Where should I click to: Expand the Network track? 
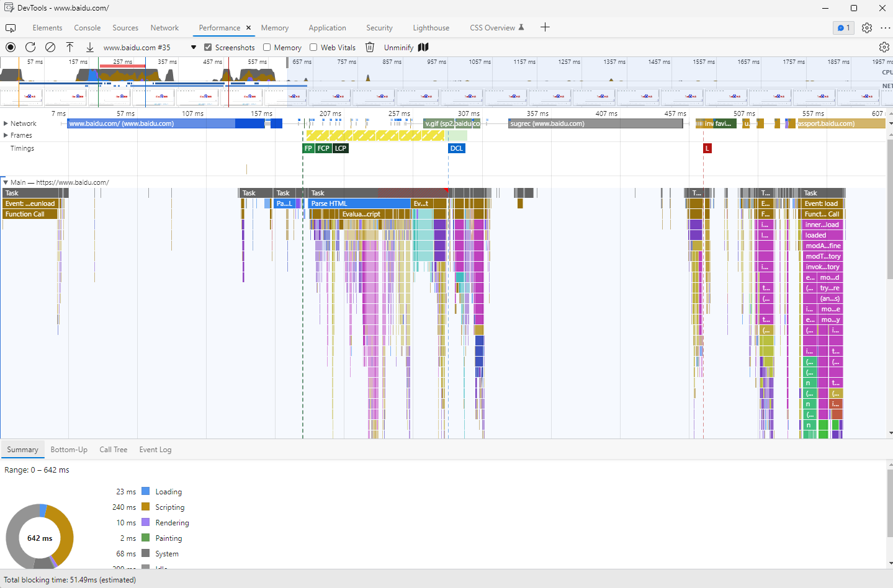(x=6, y=123)
